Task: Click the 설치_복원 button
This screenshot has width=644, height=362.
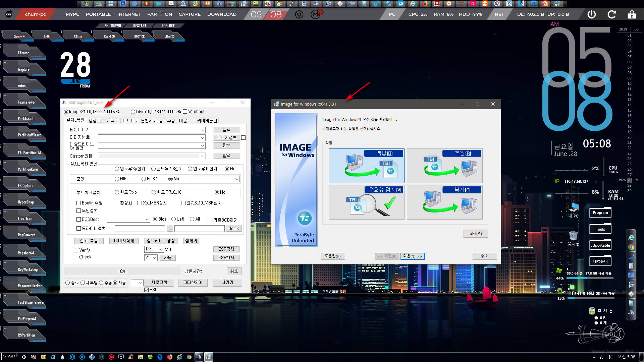Action: point(89,241)
